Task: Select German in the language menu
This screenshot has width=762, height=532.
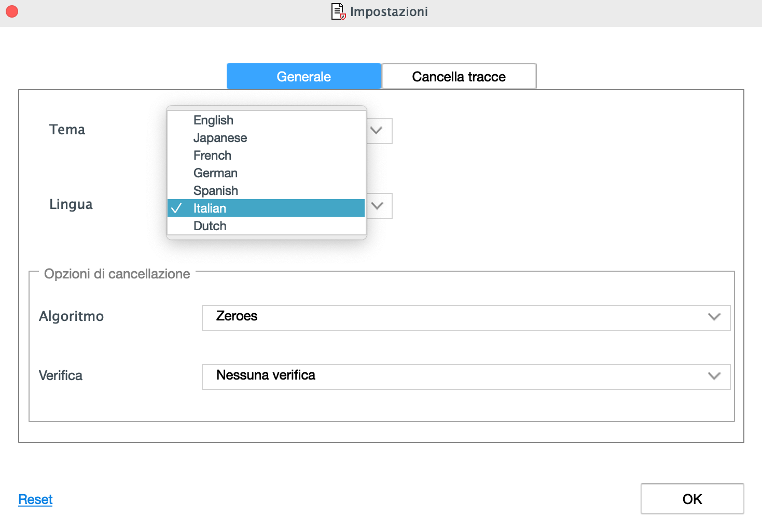Action: 267,173
